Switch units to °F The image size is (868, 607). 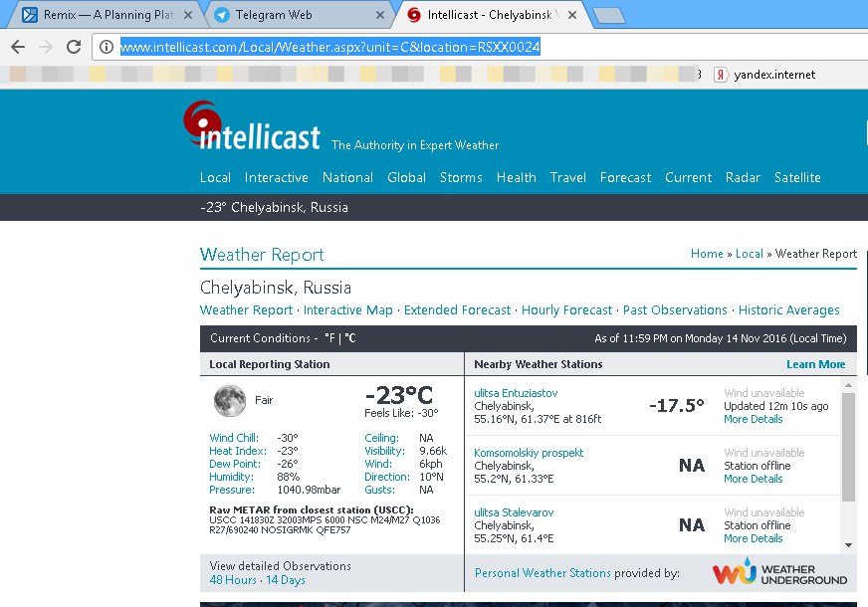[x=329, y=338]
